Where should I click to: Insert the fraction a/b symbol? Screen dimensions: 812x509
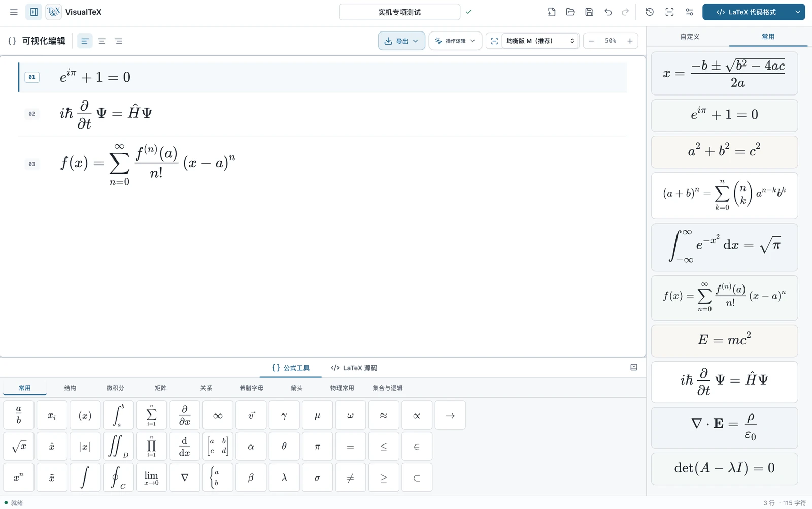tap(19, 415)
